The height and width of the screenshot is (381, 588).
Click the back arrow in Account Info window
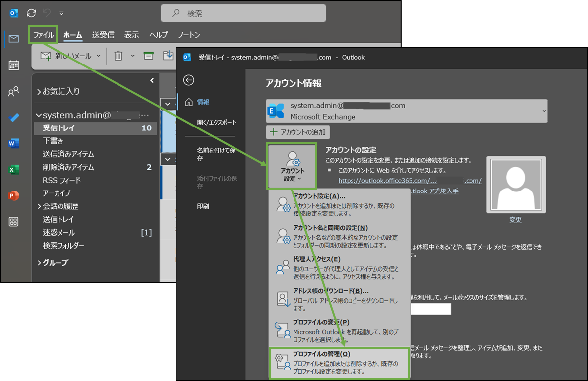point(188,80)
